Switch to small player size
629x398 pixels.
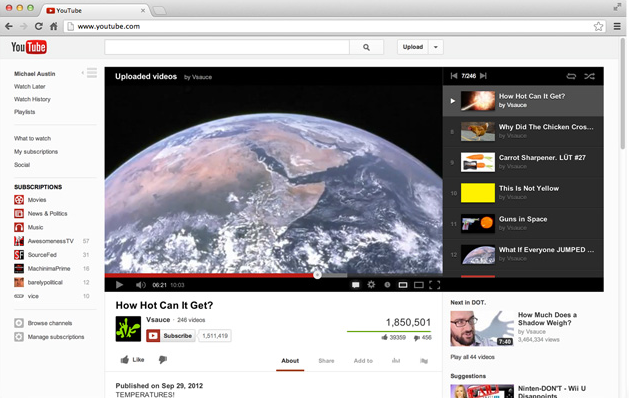pyautogui.click(x=403, y=285)
